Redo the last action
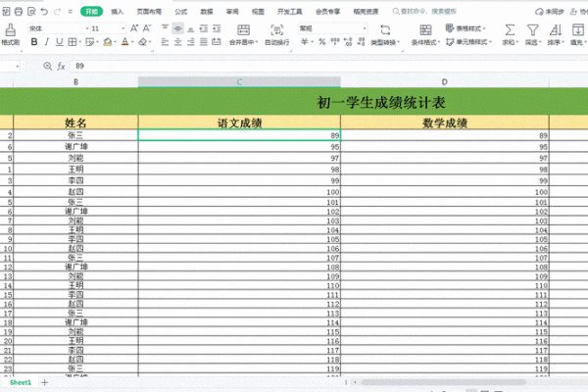 58,12
